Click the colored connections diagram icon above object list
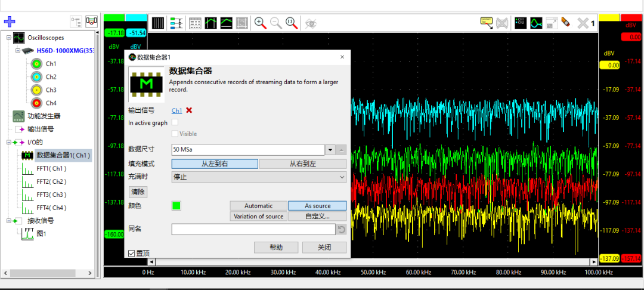This screenshot has width=644, height=290. pyautogui.click(x=91, y=21)
